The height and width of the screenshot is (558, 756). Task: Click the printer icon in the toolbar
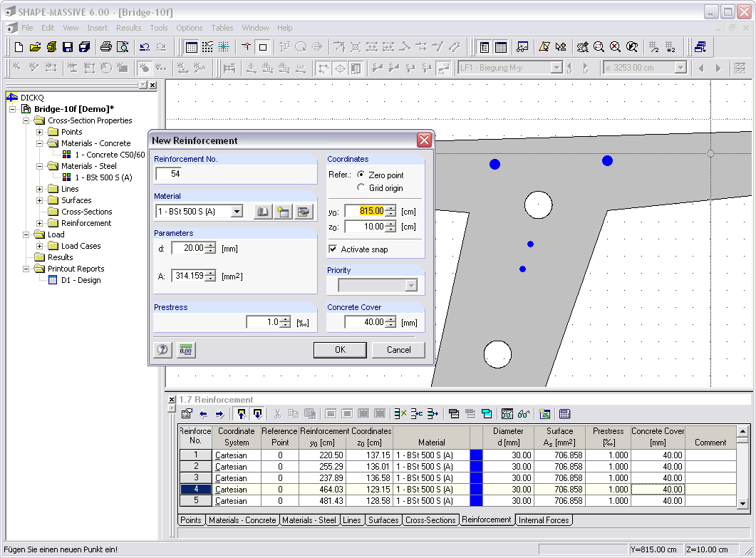point(106,47)
